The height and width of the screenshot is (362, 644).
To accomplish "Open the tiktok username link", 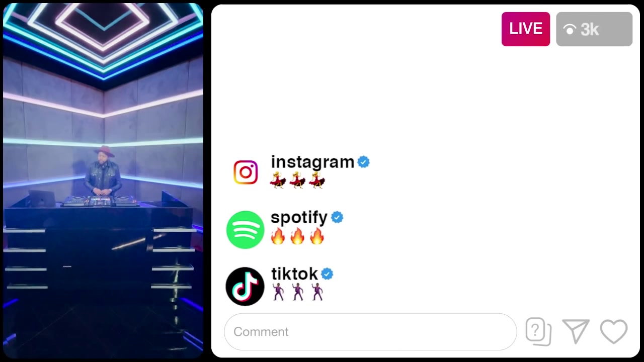I will coord(294,274).
